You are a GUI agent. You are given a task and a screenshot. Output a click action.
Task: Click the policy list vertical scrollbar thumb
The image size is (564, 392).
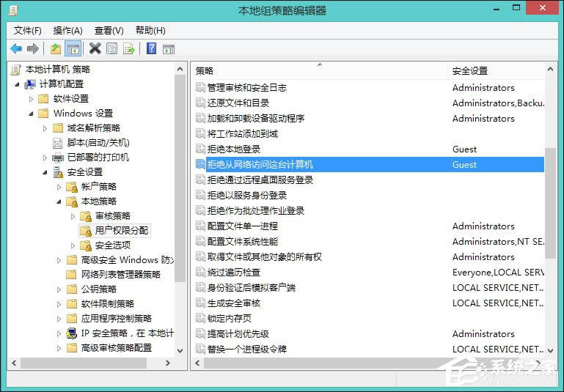click(550, 203)
